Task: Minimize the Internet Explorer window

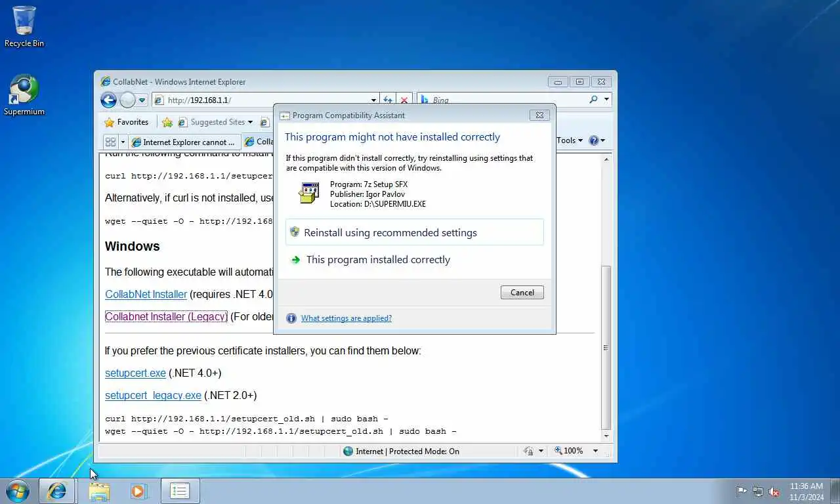Action: tap(558, 82)
